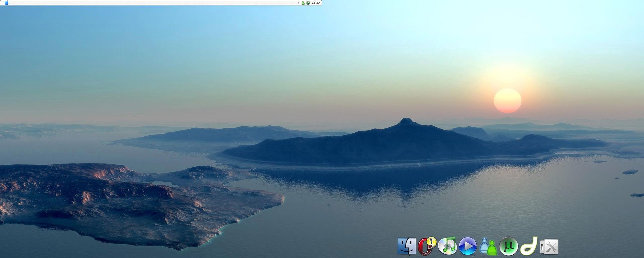
Task: Open the iTunes music note icon
Action: tap(447, 246)
